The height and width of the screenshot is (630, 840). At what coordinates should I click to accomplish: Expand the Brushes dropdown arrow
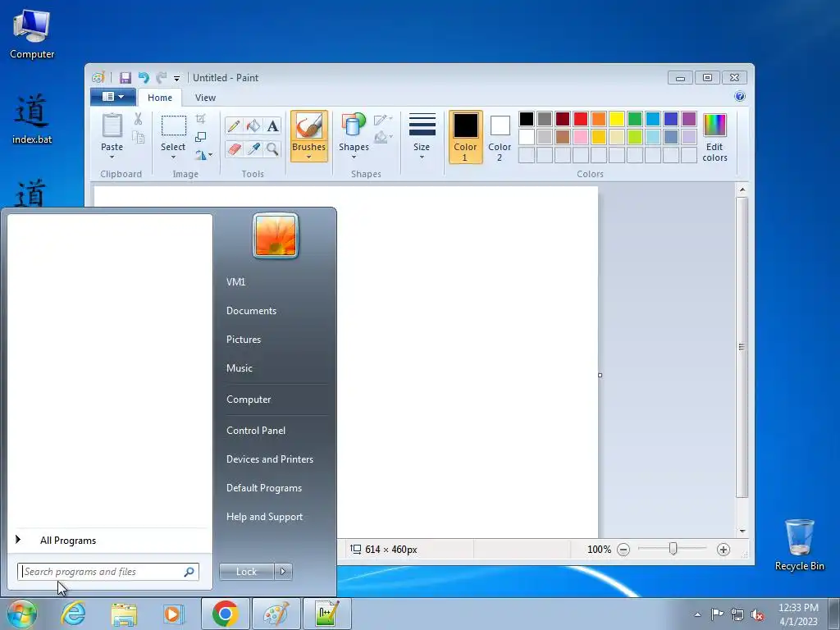(309, 157)
